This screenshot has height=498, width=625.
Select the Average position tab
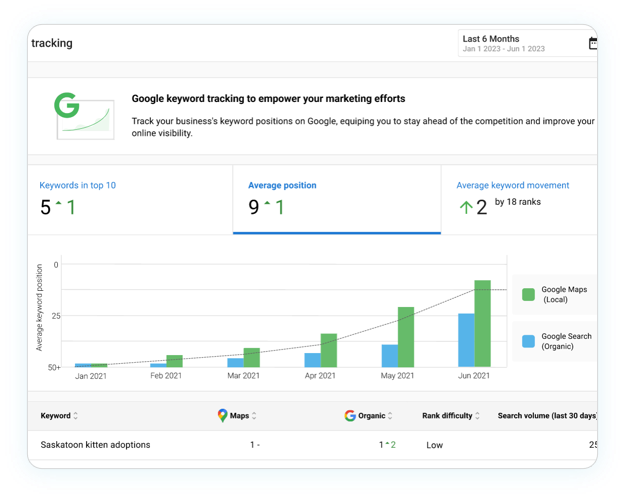(337, 200)
